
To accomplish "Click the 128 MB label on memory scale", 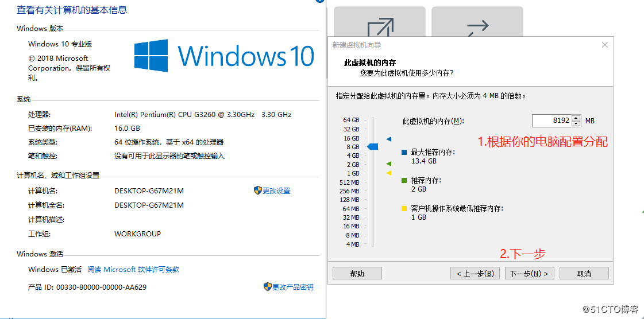I will 349,200.
